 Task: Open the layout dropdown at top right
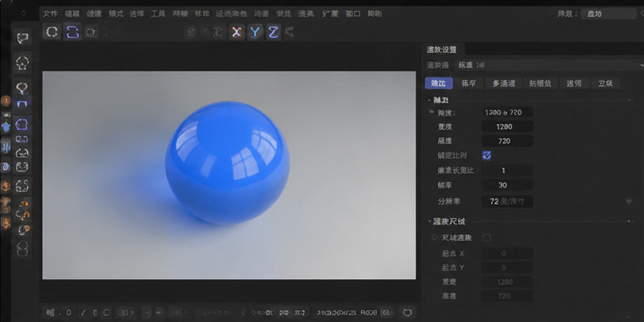(609, 14)
